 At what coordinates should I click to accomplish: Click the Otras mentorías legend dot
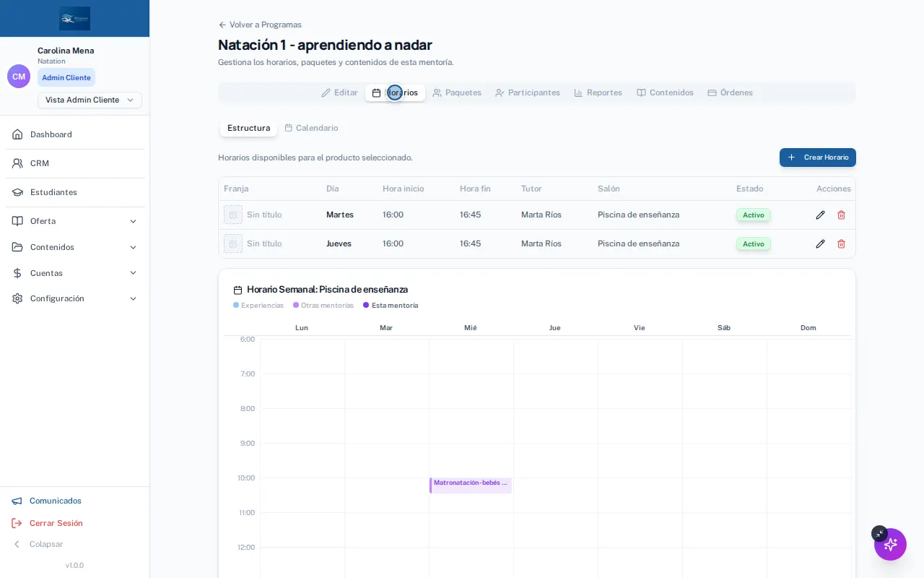tap(296, 305)
